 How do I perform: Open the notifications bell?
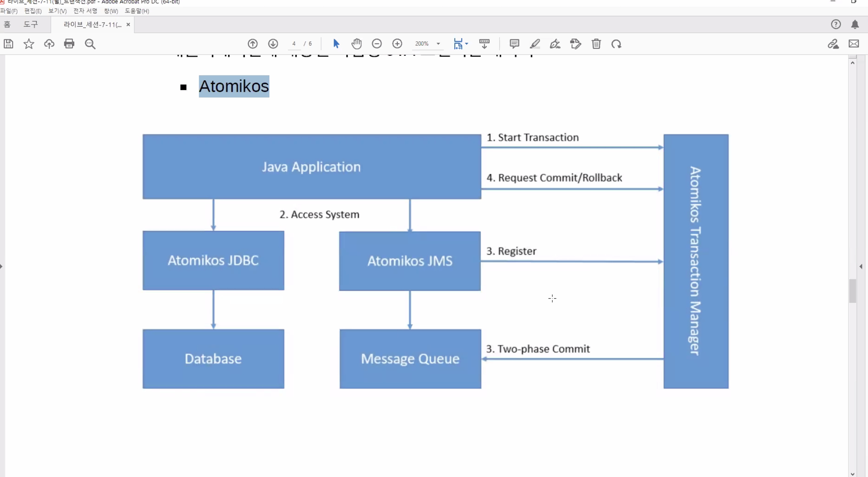[855, 24]
